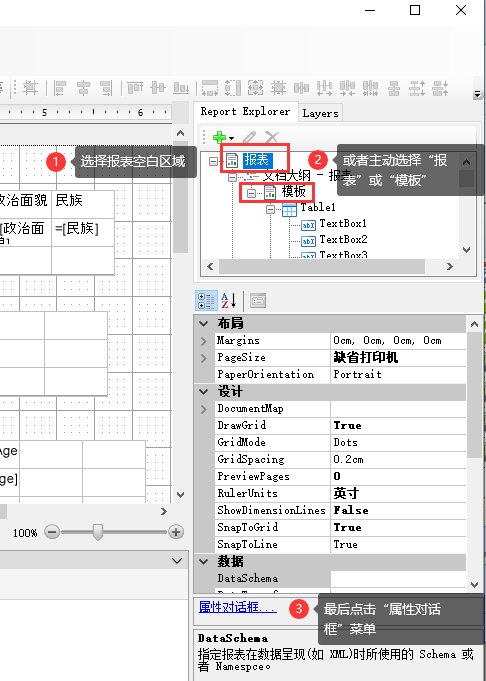Expand the PageSize property

(204, 358)
